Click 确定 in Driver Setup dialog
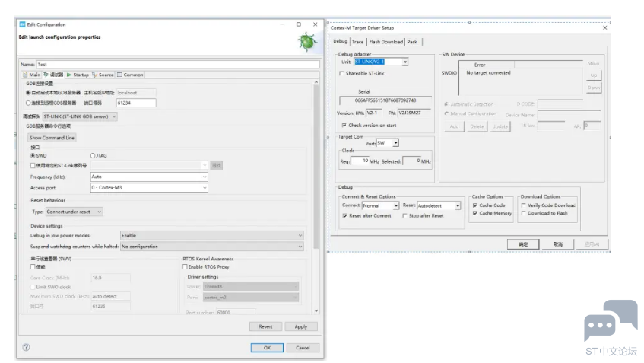This screenshot has width=644, height=363. pyautogui.click(x=523, y=244)
